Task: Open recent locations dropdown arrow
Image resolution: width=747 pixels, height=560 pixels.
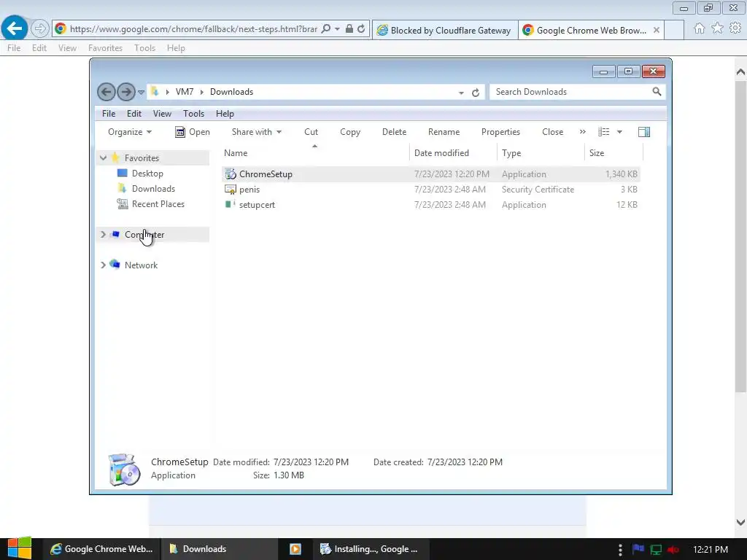Action: point(141,92)
